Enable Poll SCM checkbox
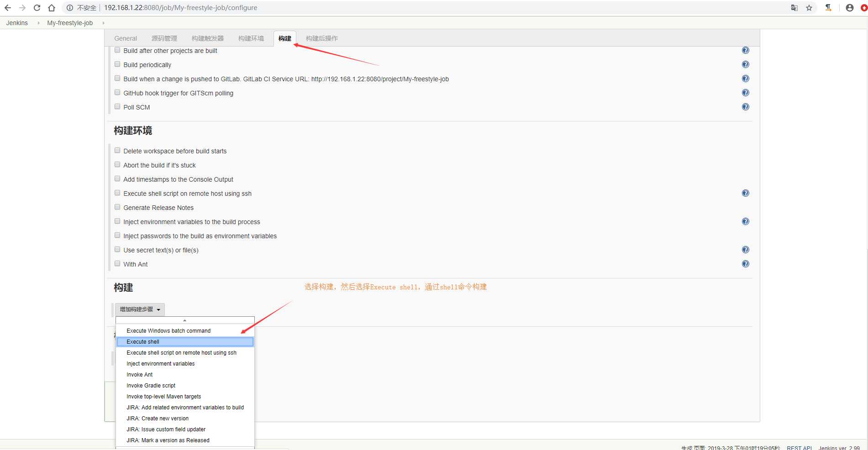The height and width of the screenshot is (450, 868). [x=117, y=107]
